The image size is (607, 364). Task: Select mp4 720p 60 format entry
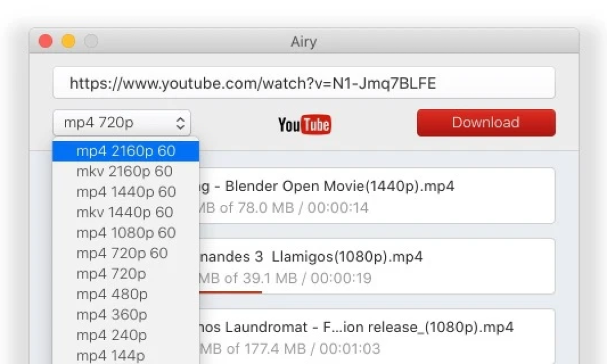pyautogui.click(x=126, y=253)
